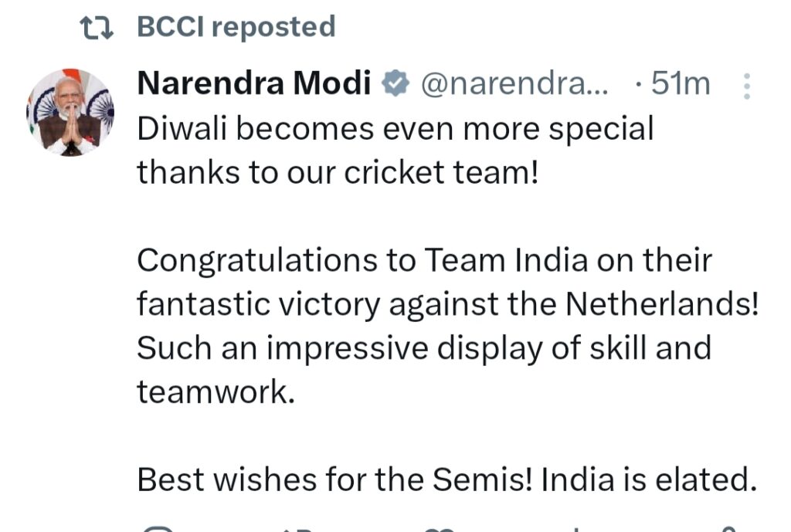Click the 'Diwali becomes even more special' line
Screen dimensions: 791x532
pyautogui.click(x=395, y=129)
